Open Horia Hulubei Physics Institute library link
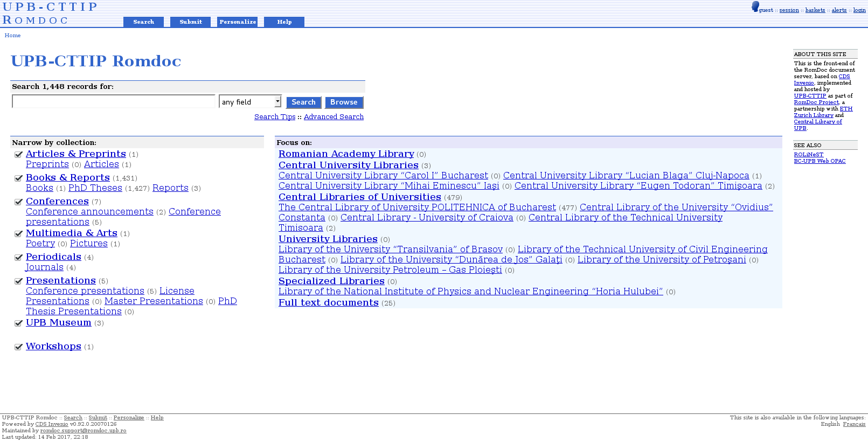 click(x=471, y=292)
